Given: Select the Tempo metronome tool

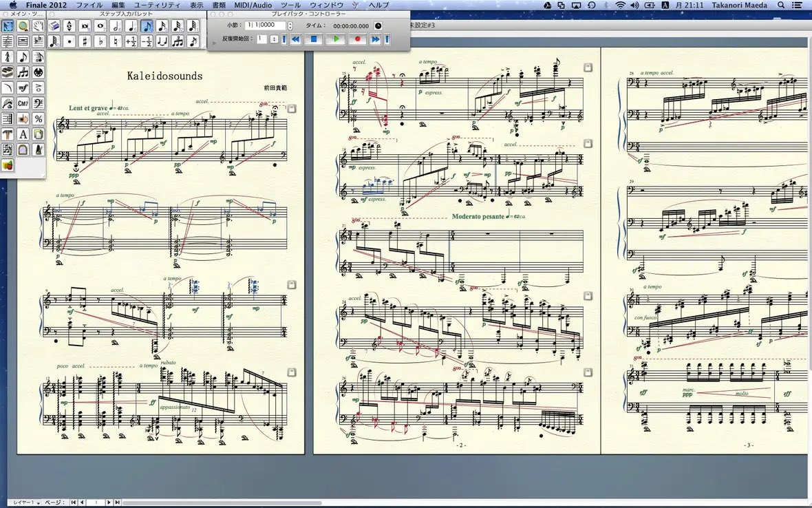Looking at the screenshot, I should point(39,149).
